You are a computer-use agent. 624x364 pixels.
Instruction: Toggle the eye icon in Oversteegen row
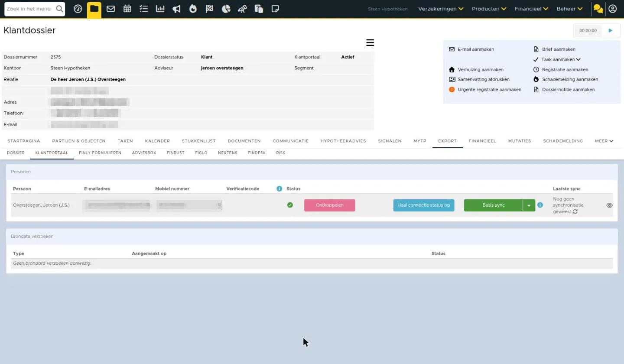tap(609, 205)
